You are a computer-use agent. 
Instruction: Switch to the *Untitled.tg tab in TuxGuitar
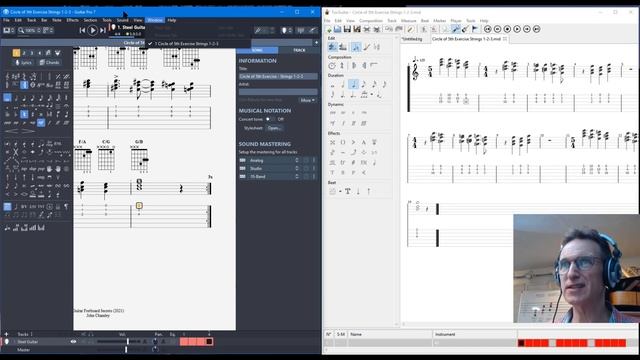click(412, 39)
